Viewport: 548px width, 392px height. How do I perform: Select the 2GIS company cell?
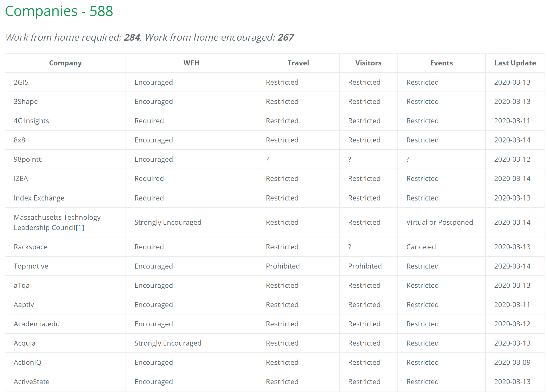(21, 82)
